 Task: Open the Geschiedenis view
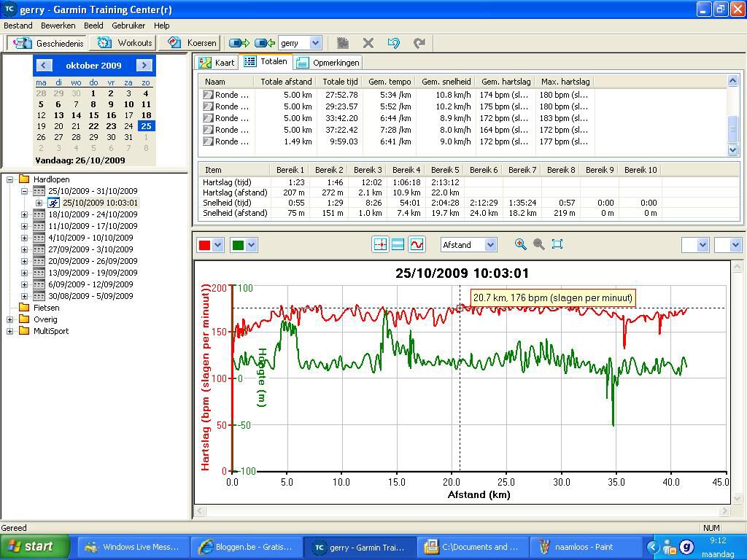pyautogui.click(x=47, y=43)
